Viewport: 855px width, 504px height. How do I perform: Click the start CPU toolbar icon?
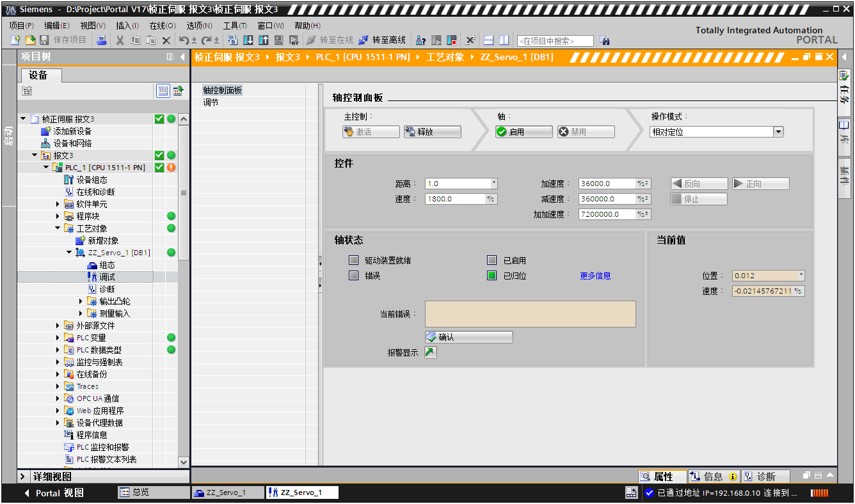click(436, 40)
